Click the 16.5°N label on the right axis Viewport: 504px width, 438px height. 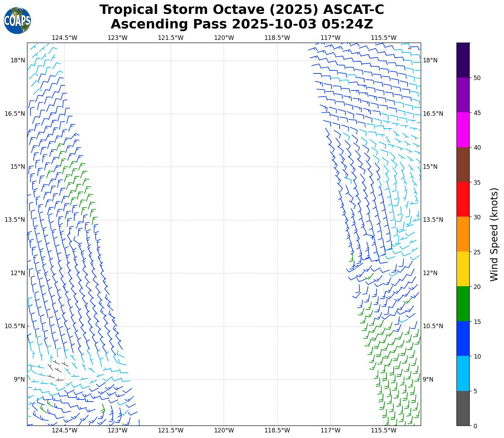433,114
